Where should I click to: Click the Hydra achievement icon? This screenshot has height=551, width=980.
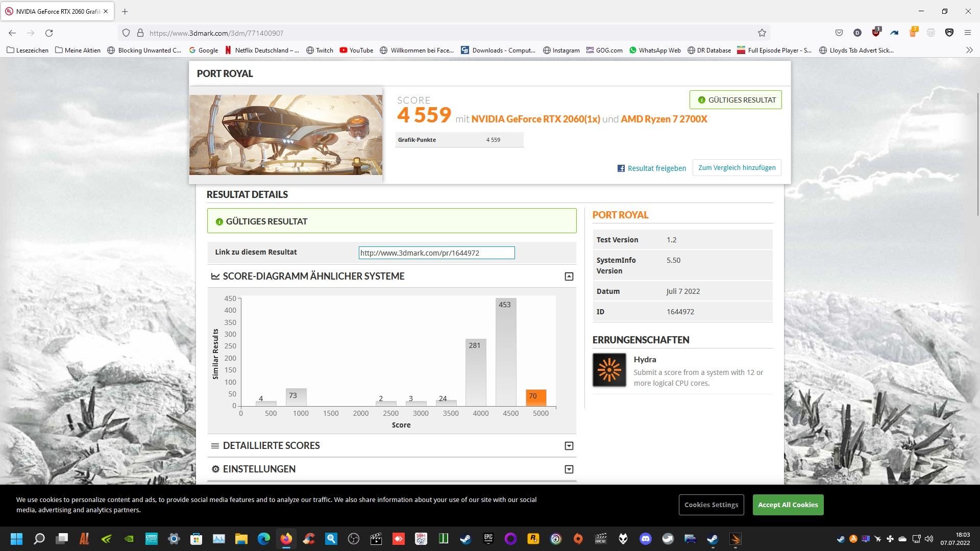pos(609,370)
